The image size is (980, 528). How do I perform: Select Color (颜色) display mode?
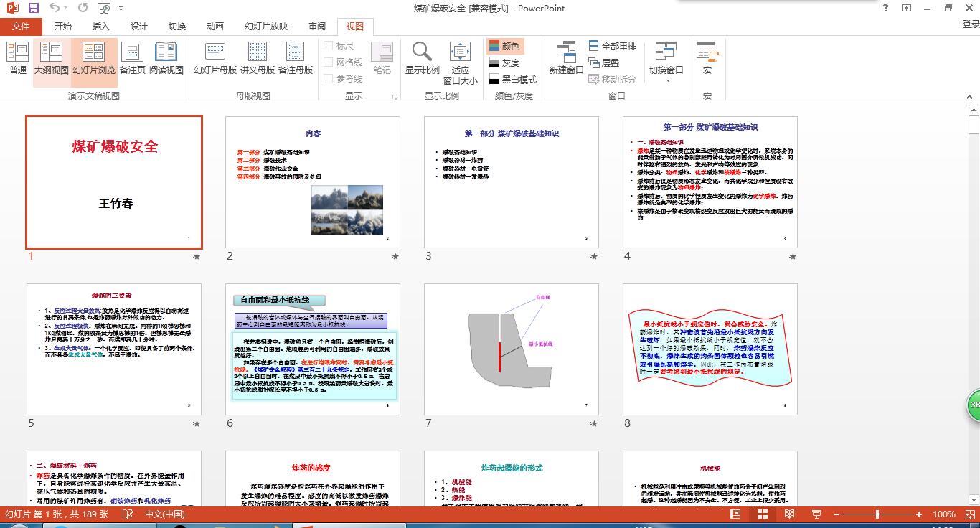504,46
